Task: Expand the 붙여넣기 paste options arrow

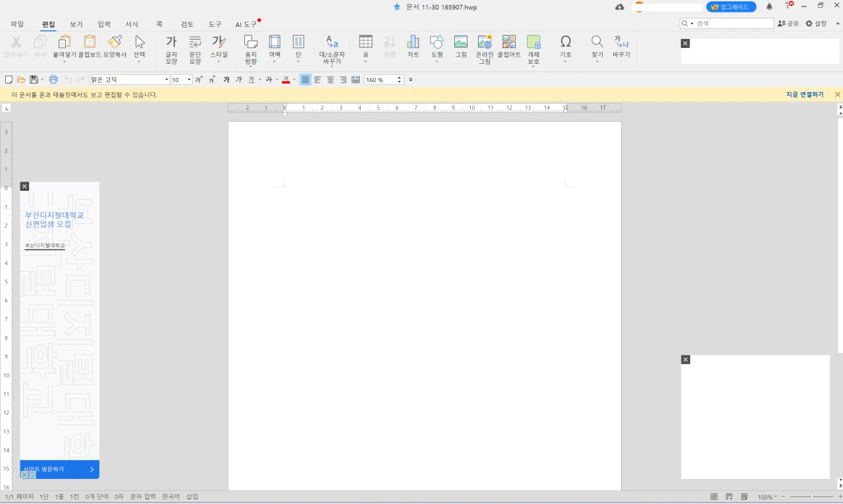Action: point(65,62)
